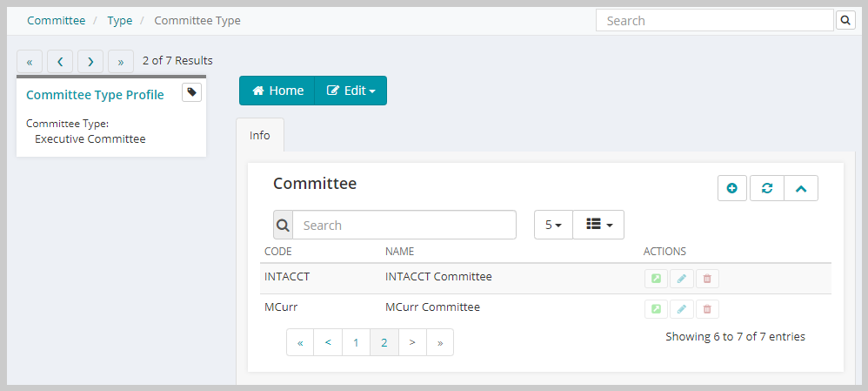Click the magnifier search button at top right
Screen dimensions: 868x391
coord(845,21)
